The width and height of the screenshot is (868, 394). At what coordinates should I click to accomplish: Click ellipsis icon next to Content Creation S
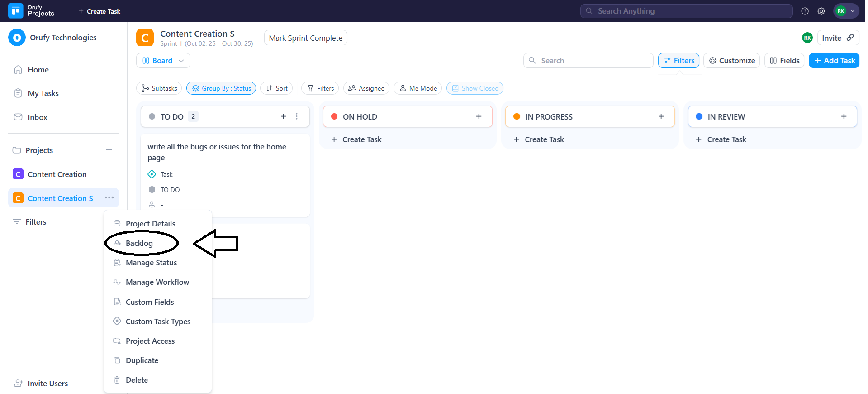pos(109,198)
